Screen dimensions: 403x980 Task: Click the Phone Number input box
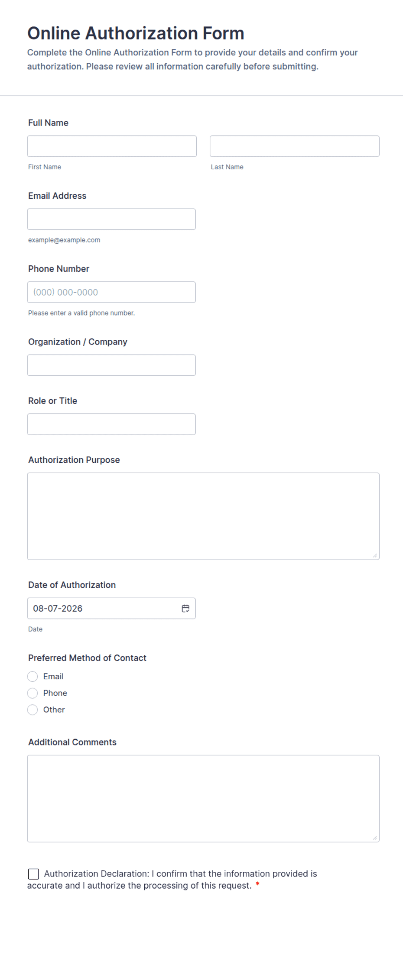pos(111,292)
